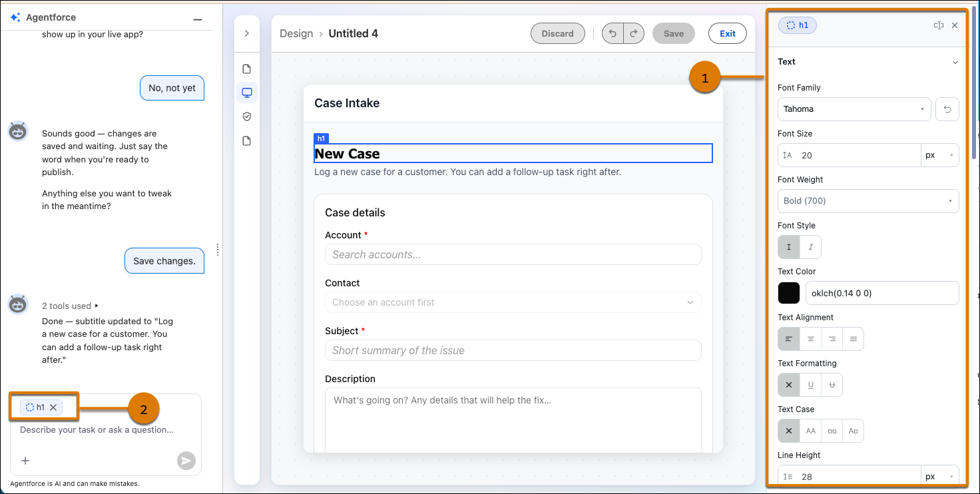980x494 pixels.
Task: Click the Search accounts field
Action: (513, 254)
